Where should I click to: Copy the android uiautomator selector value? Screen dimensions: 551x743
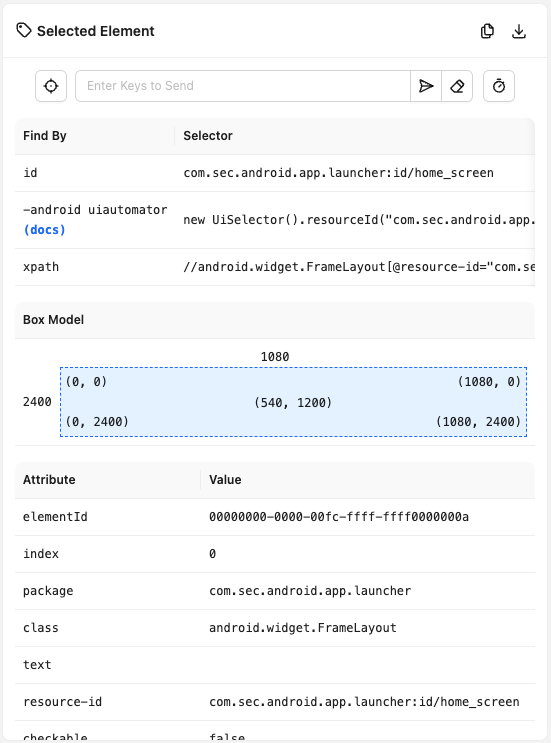click(359, 220)
